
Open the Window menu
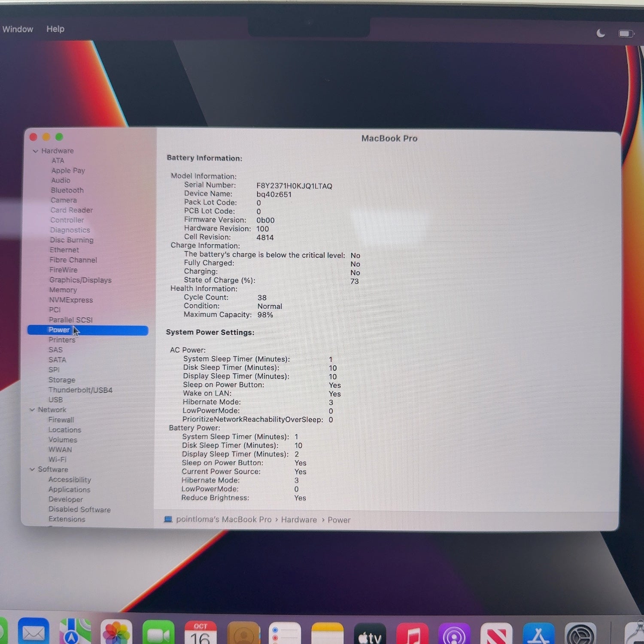pos(18,29)
